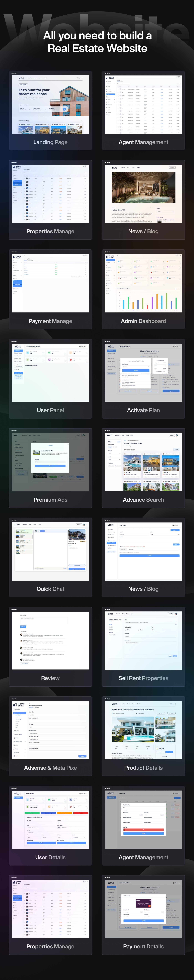Click the red button in Update Plan dialog
Image resolution: width=194 pixels, height=980 pixels.
tap(144, 830)
